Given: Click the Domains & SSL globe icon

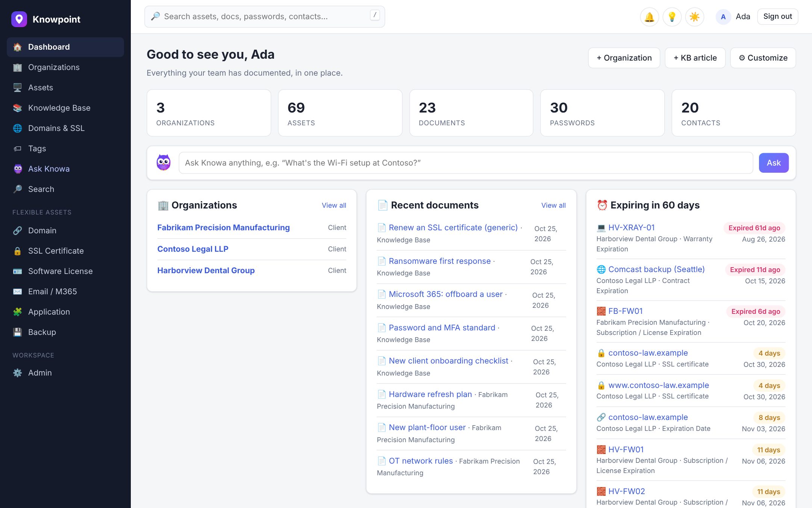Looking at the screenshot, I should [17, 128].
